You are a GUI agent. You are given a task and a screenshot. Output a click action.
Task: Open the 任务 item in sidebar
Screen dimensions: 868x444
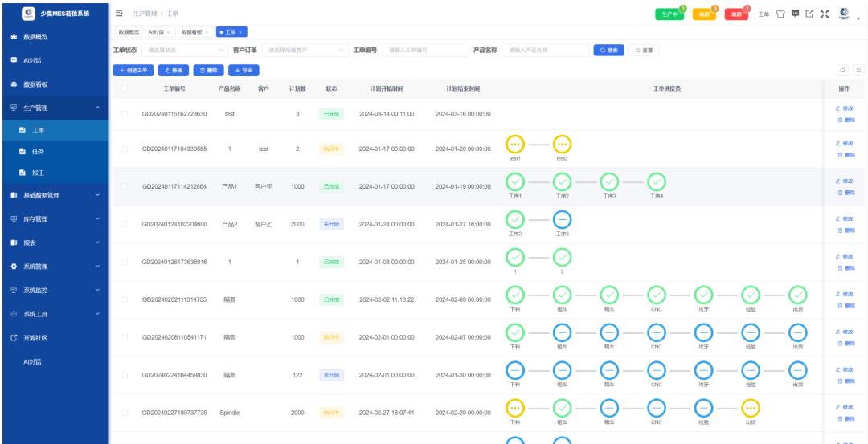click(55, 152)
